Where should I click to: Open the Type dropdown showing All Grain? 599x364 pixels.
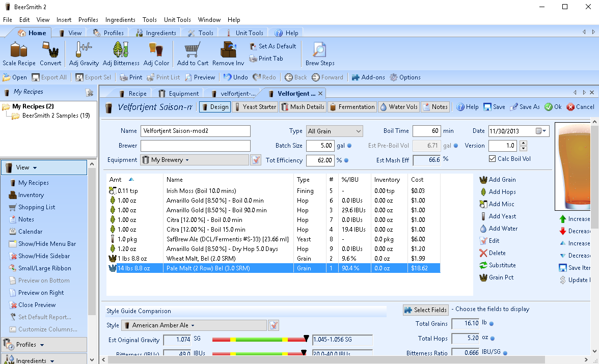coord(334,131)
